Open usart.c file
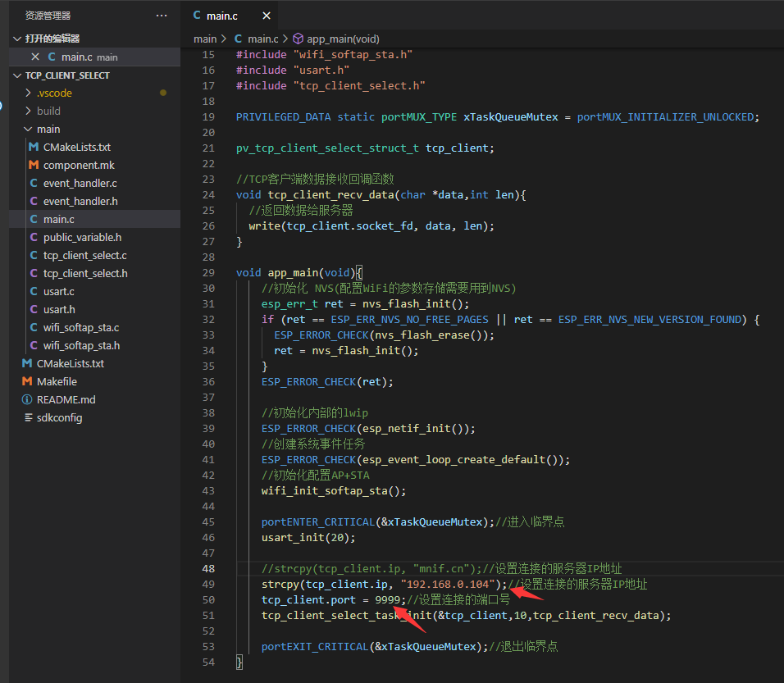Screen dimensions: 784x683 coord(58,291)
